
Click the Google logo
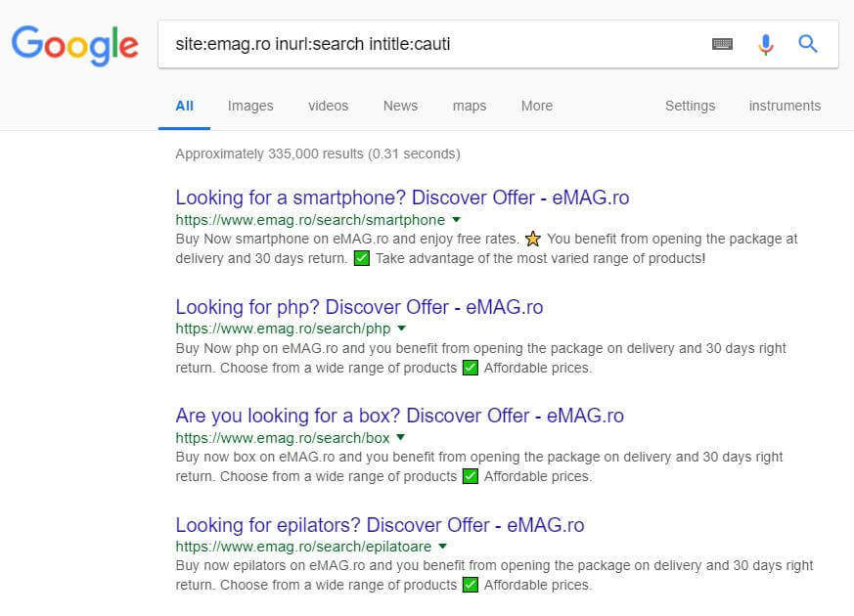(75, 46)
